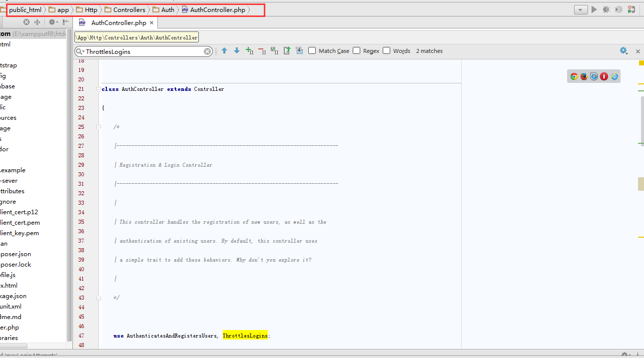Hide the project tool window
The width and height of the screenshot is (644, 358).
(66, 22)
